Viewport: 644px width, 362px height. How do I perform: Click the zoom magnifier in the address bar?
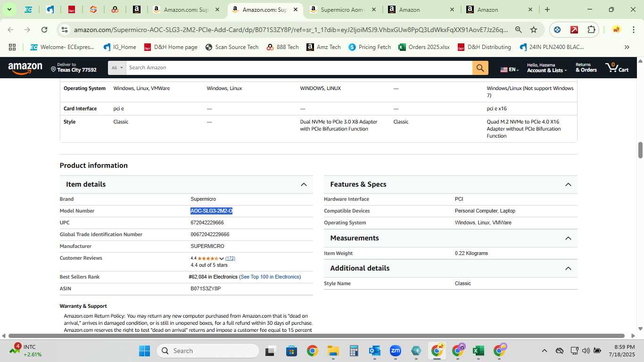[518, 30]
